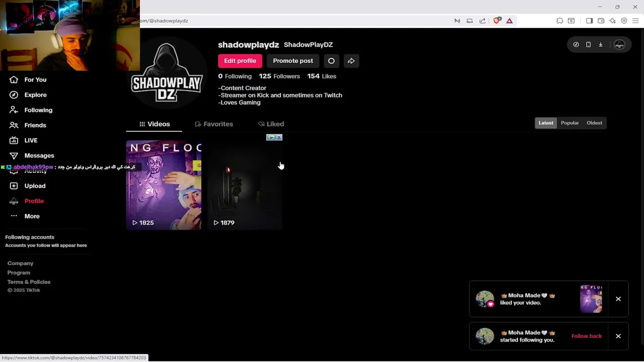Sort videos by Oldest

coord(594,123)
